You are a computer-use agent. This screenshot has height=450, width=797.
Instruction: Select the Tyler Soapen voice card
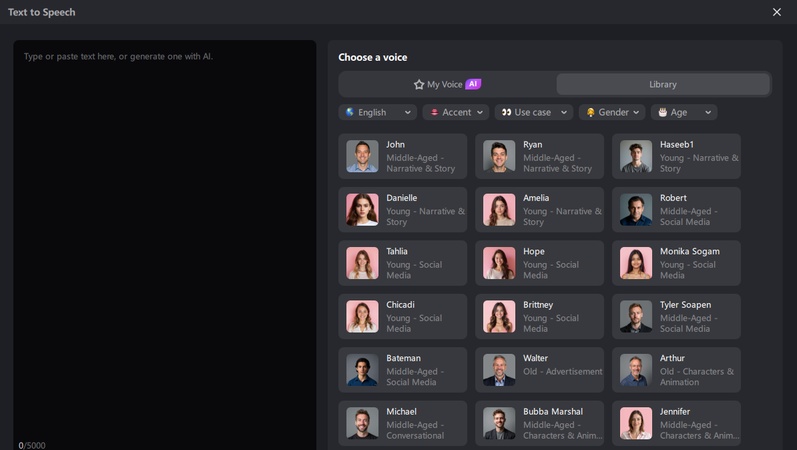pyautogui.click(x=676, y=316)
